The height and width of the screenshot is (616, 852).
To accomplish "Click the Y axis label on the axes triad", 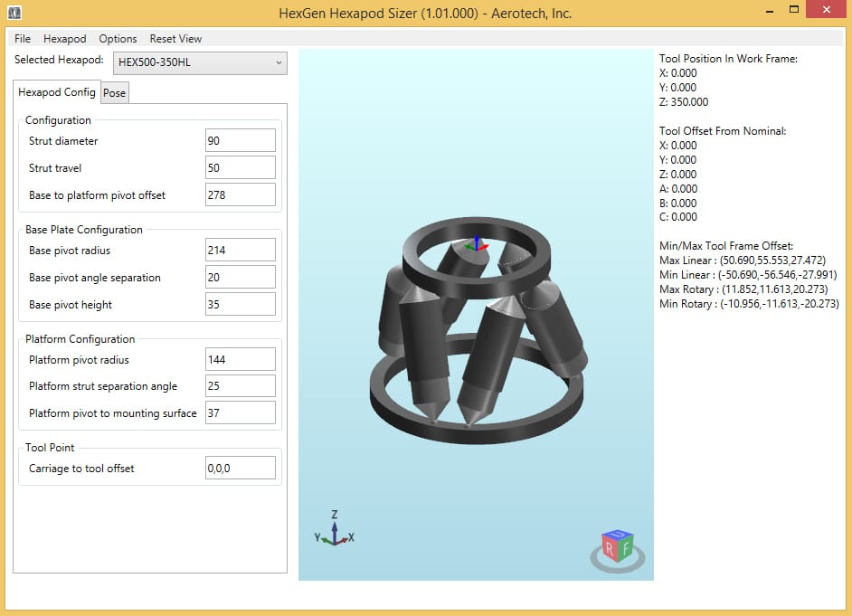I will point(316,537).
